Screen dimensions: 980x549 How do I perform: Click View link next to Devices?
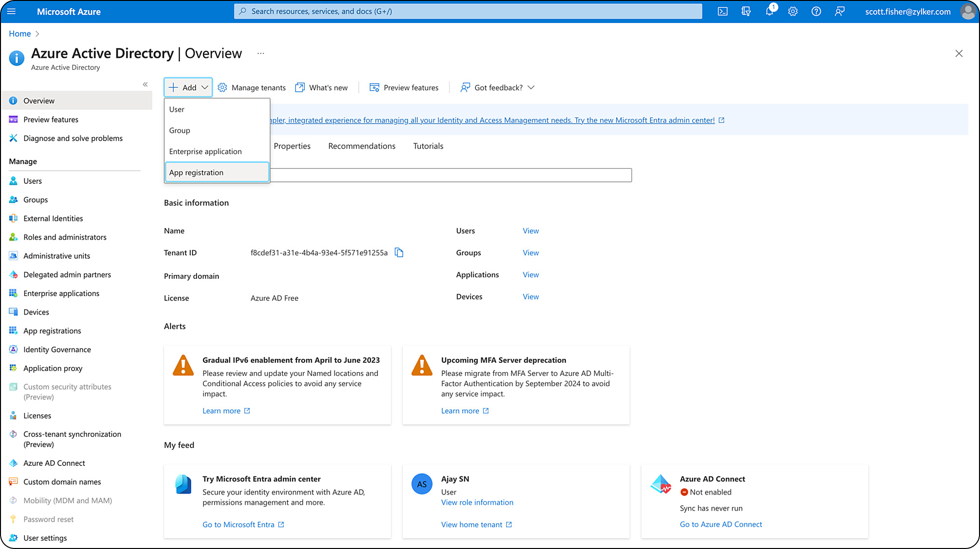(x=531, y=297)
